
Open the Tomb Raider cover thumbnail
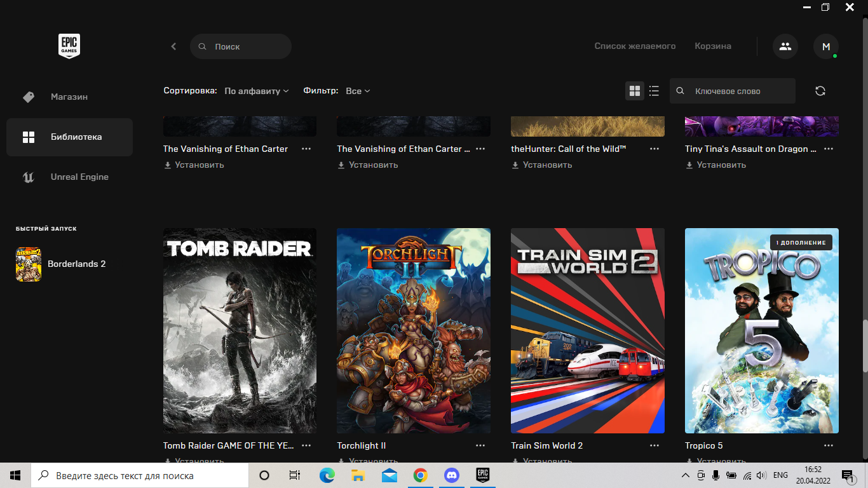point(240,330)
